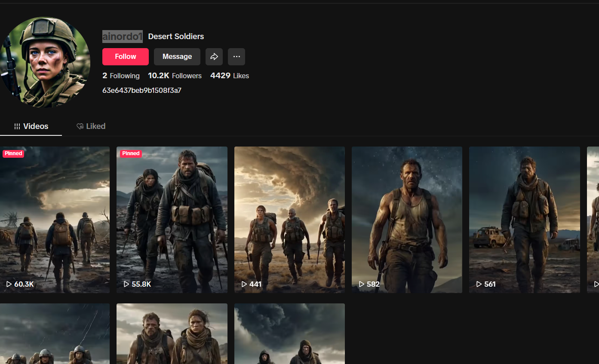Open pinned video with 55.8K views
Image resolution: width=599 pixels, height=364 pixels.
[172, 220]
